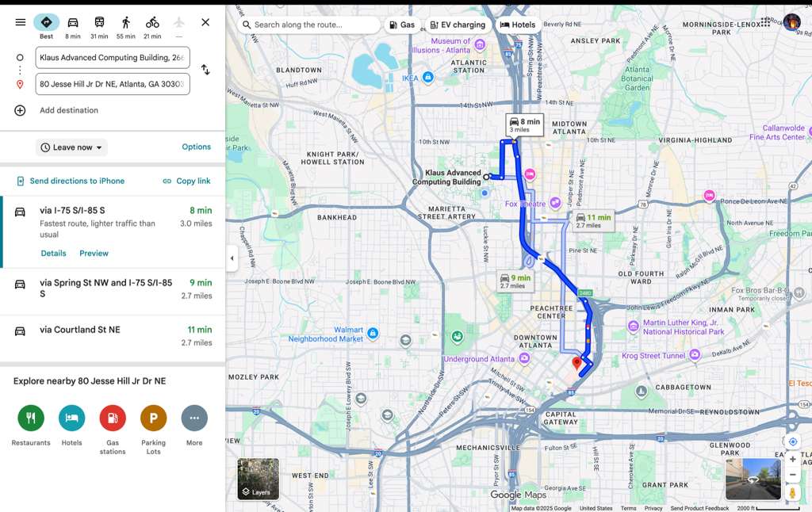Show your location on map
812x512 pixels.
click(792, 441)
